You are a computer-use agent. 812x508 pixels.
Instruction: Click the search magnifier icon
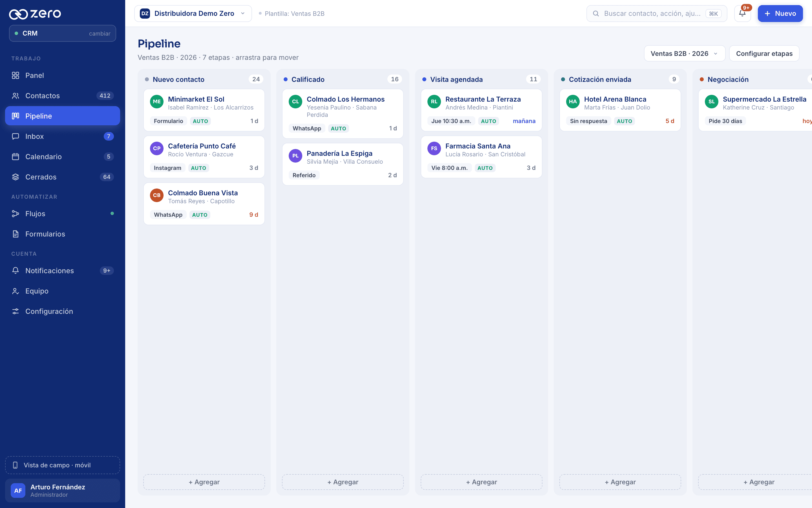pos(596,14)
